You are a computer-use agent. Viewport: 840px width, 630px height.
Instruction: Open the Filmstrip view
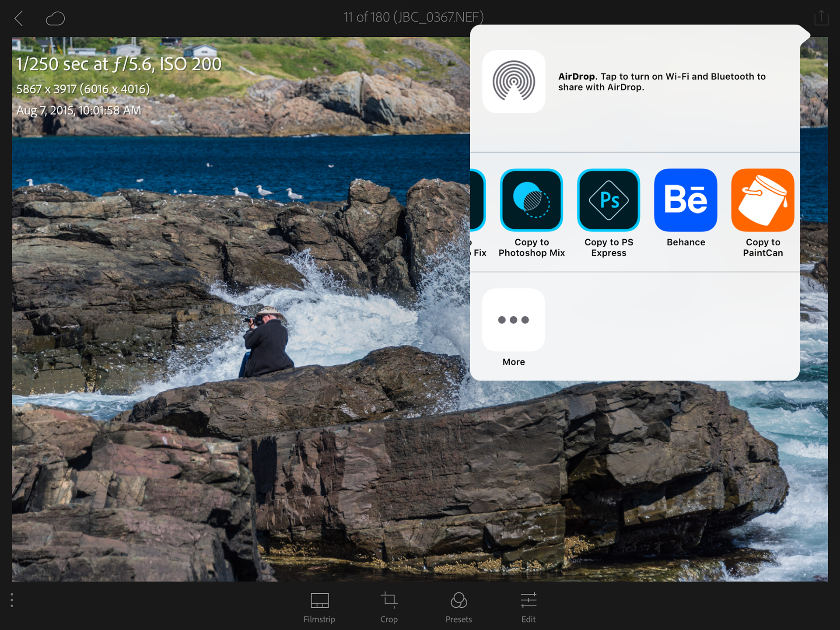coord(319,607)
